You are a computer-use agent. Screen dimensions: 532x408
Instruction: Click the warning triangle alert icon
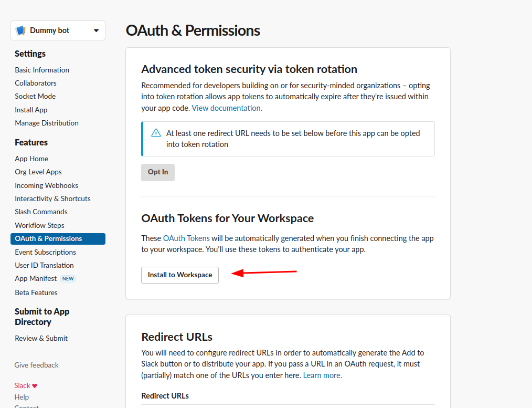(x=156, y=133)
